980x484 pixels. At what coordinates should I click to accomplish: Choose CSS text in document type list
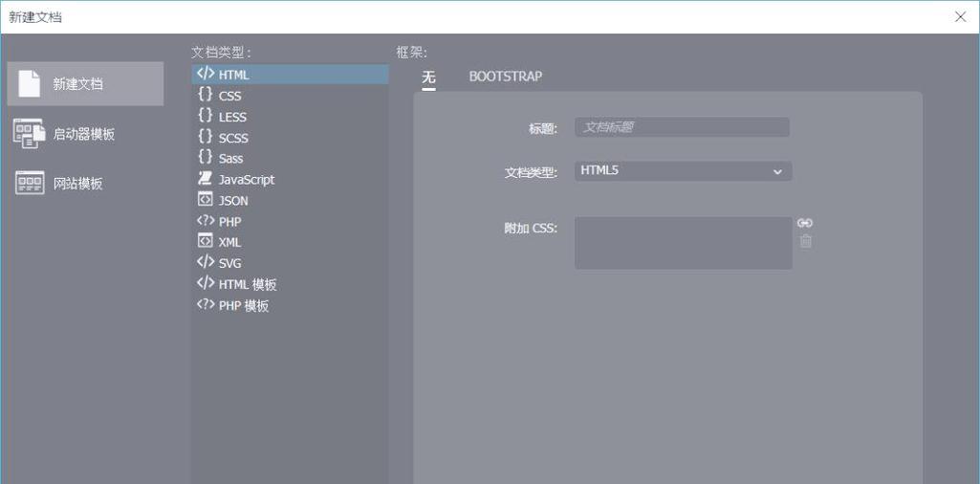pyautogui.click(x=230, y=97)
